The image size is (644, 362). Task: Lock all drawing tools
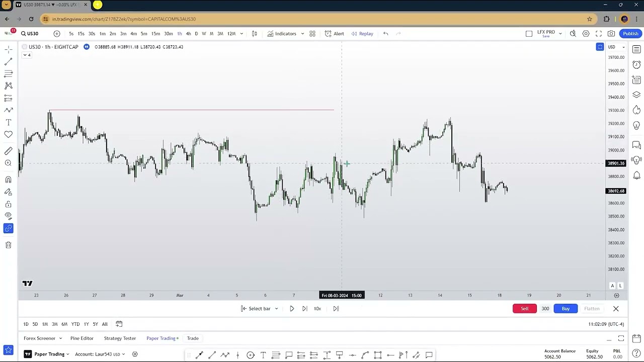click(8, 204)
